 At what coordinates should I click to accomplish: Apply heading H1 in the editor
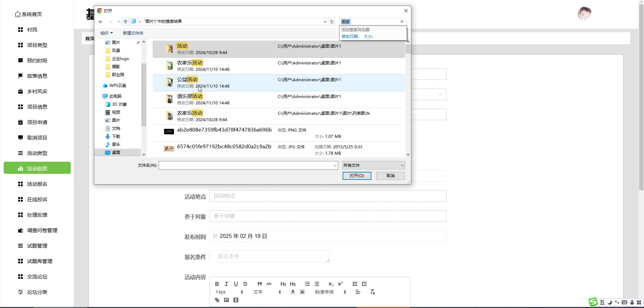[x=283, y=284]
